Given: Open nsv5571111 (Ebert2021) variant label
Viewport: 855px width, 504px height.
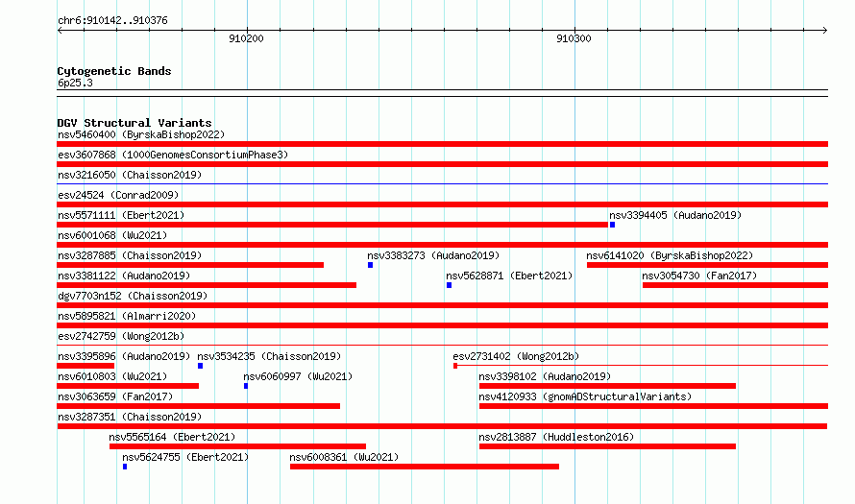Looking at the screenshot, I should (121, 215).
